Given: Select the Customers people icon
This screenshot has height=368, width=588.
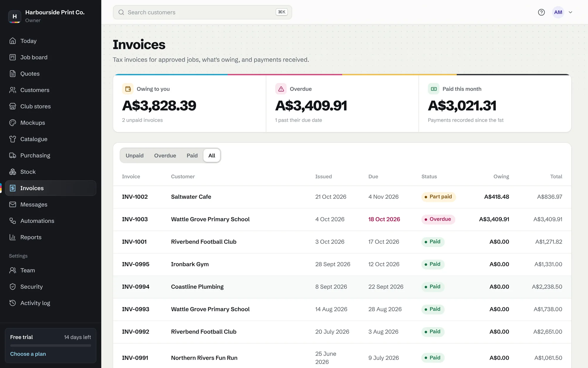Looking at the screenshot, I should (x=13, y=90).
